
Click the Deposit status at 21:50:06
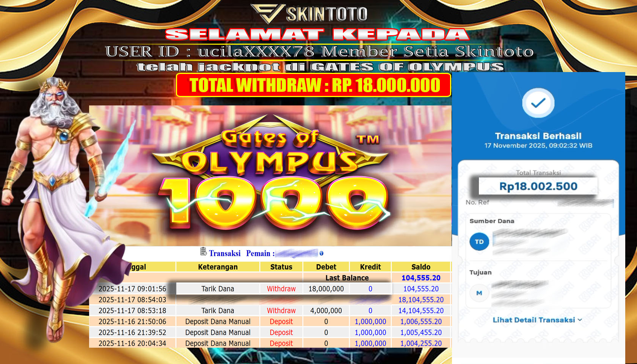pyautogui.click(x=281, y=322)
